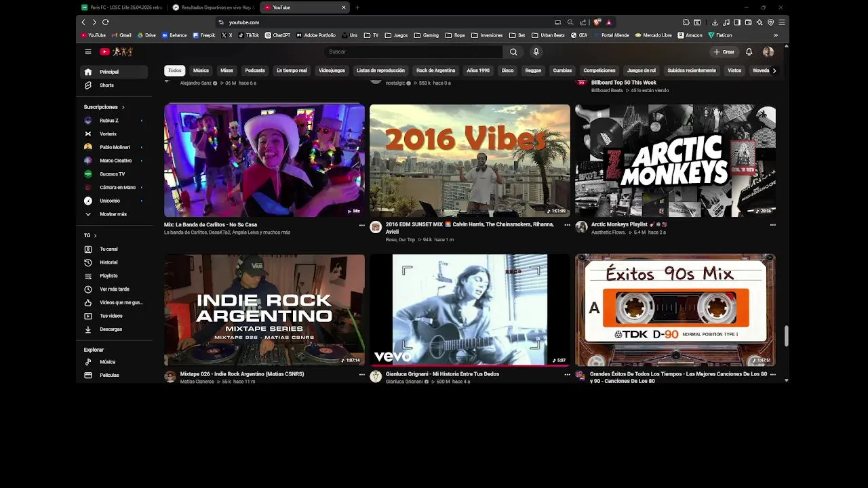Switch to the Paris FC - LOSC Lille tab

[x=122, y=7]
